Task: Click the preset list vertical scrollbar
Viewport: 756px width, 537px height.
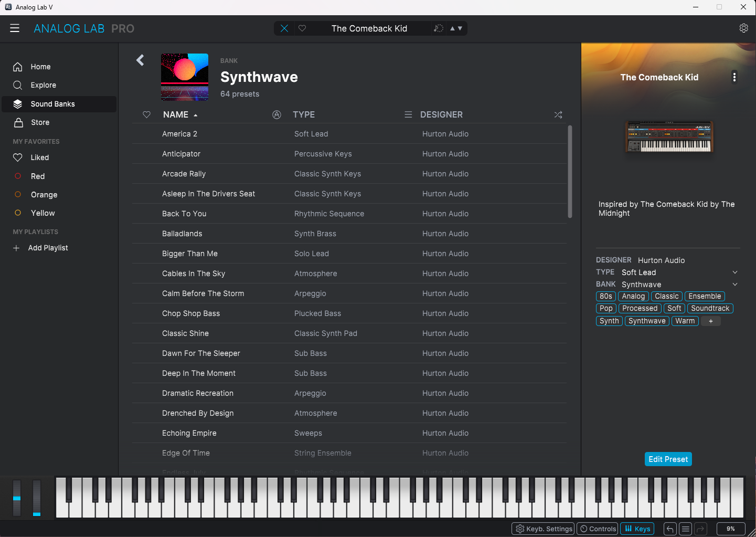Action: [x=570, y=172]
